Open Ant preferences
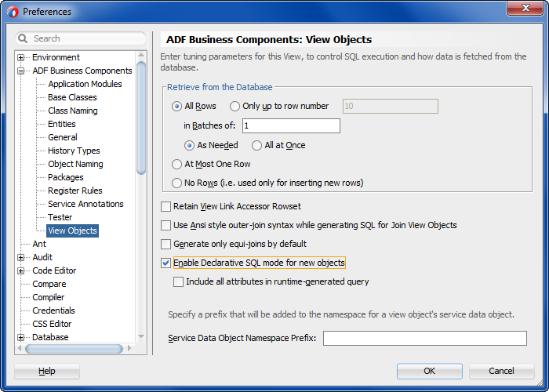549x392 pixels. [39, 244]
